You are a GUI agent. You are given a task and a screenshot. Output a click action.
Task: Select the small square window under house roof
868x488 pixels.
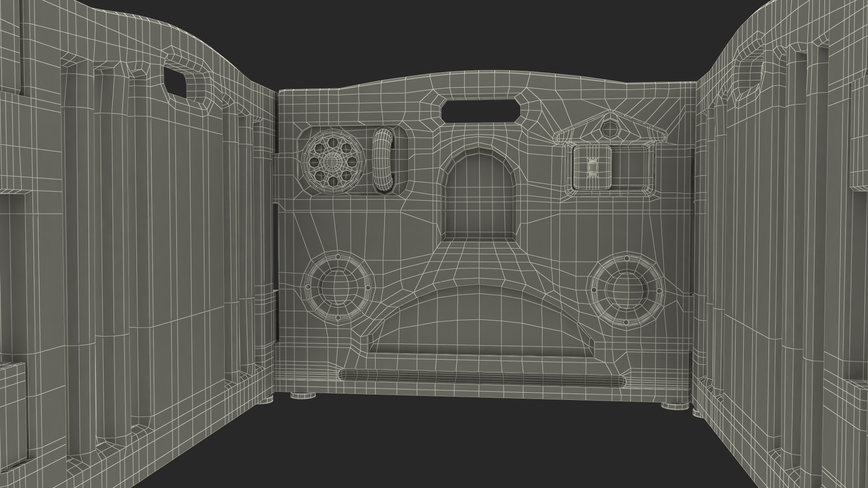[592, 168]
